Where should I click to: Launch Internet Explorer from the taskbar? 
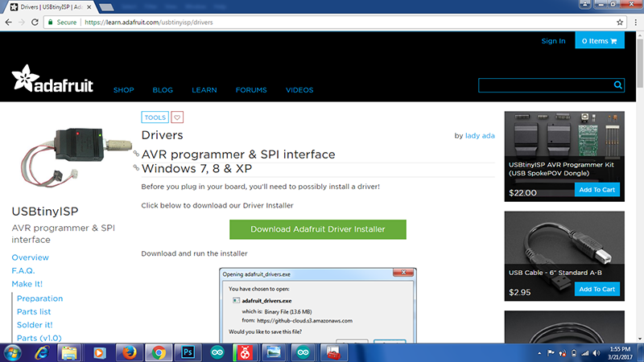tap(42, 353)
